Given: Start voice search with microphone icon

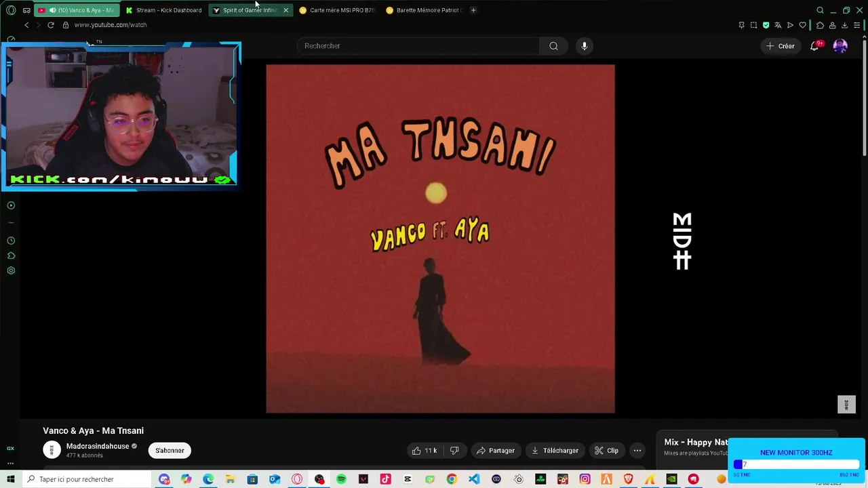Looking at the screenshot, I should [x=585, y=45].
